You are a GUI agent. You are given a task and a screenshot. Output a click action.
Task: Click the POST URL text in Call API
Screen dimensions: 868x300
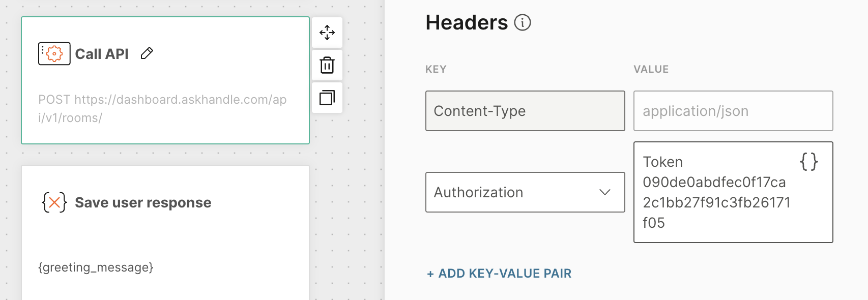162,108
